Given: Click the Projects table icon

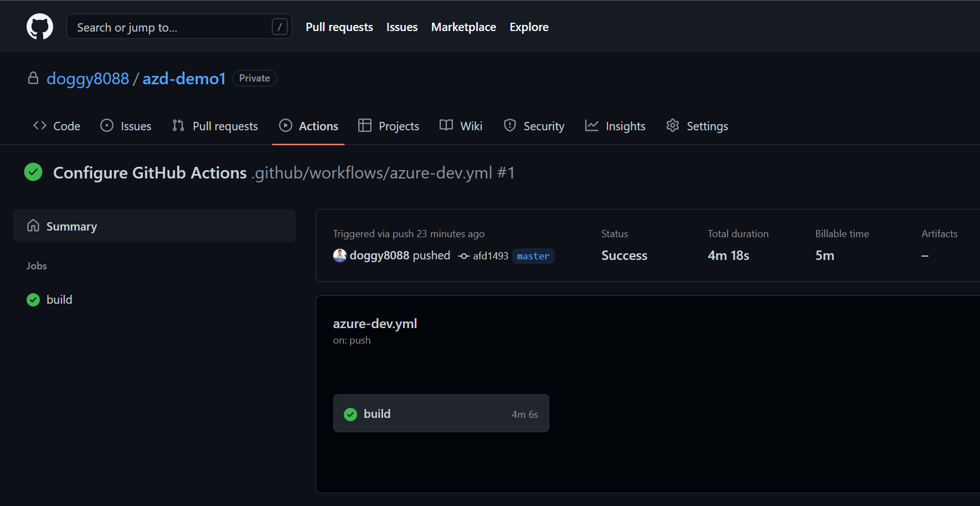Looking at the screenshot, I should 365,126.
